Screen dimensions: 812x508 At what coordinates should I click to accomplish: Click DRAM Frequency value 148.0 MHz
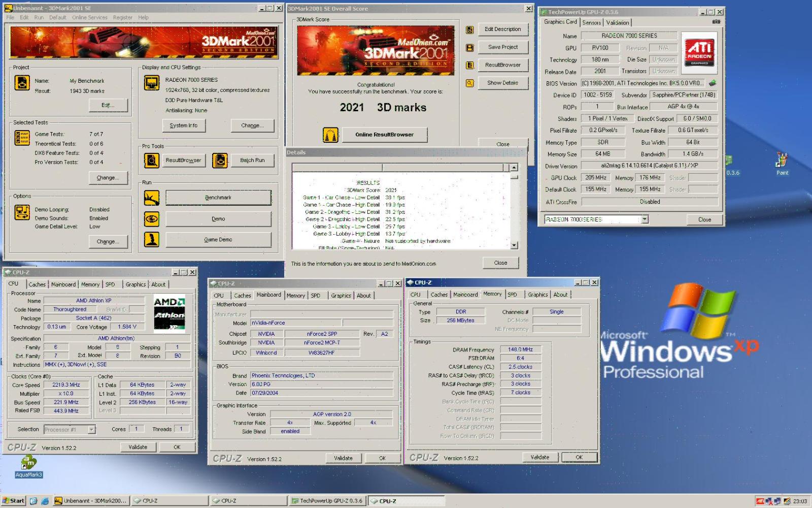tap(521, 350)
